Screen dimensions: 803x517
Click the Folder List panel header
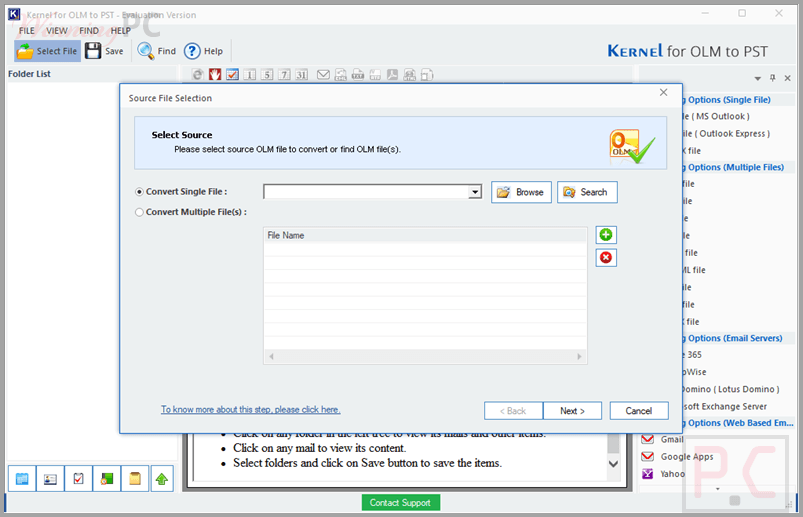91,74
